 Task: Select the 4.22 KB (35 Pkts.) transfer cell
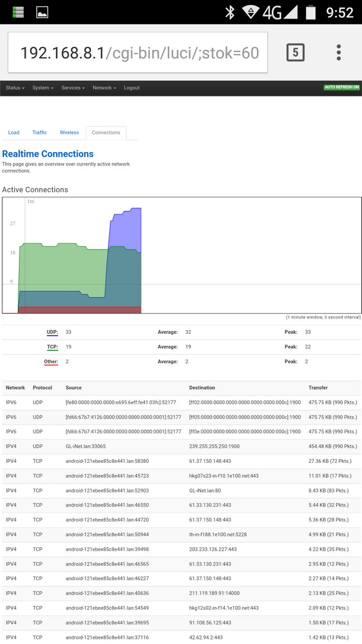tap(328, 549)
